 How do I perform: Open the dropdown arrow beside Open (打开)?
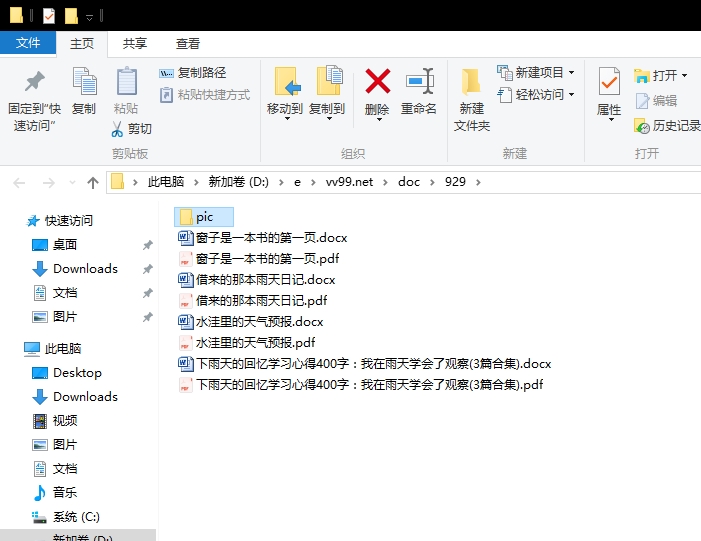(684, 76)
